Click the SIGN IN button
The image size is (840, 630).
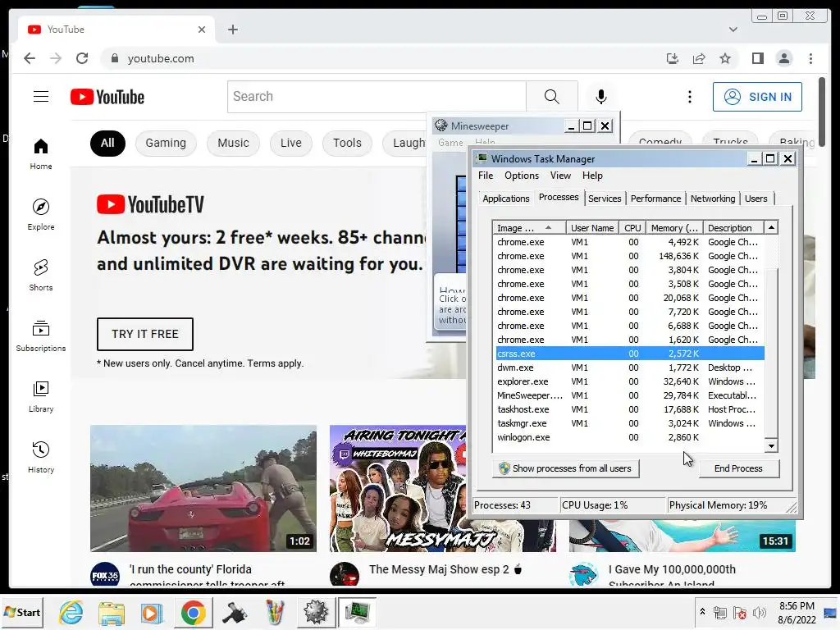757,97
